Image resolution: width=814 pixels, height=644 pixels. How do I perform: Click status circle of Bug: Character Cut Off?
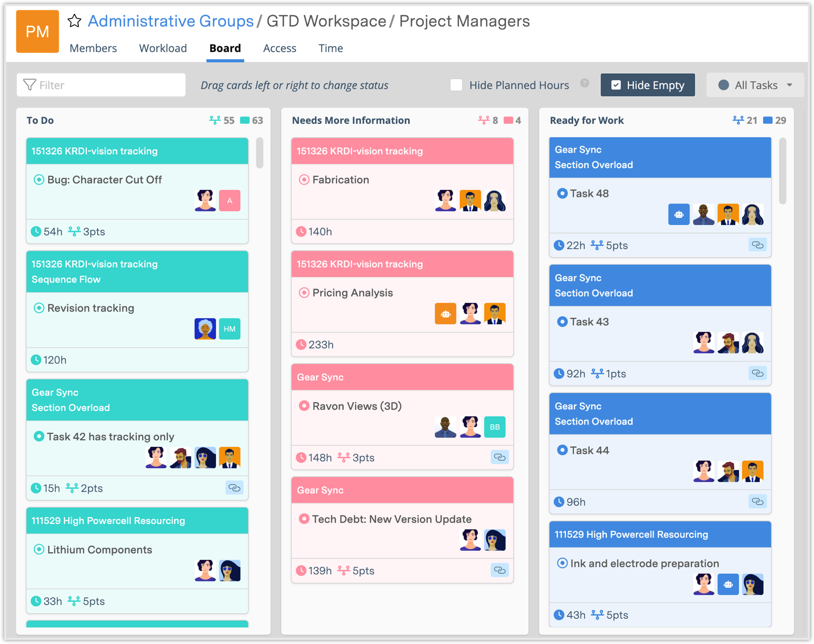39,180
